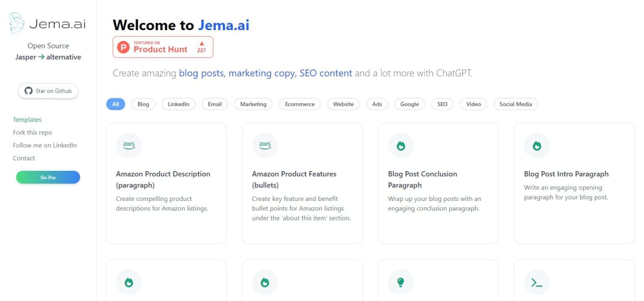Click the Jema.ai face logo icon
Image resolution: width=644 pixels, height=301 pixels.
17,23
